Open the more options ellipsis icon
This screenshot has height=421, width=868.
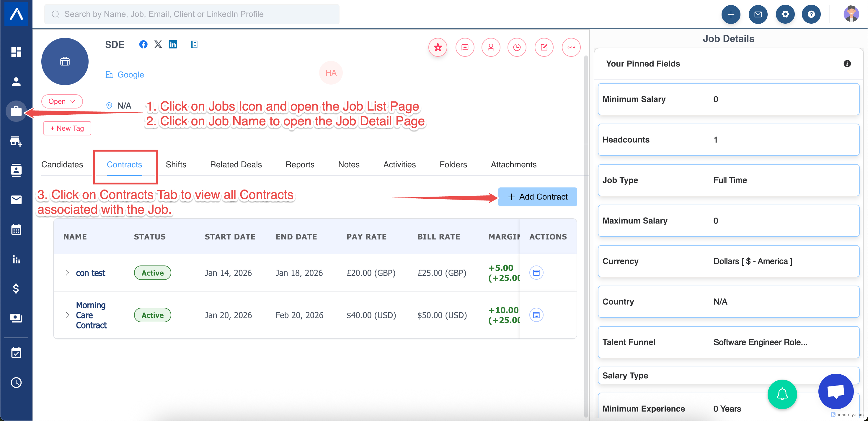point(571,47)
